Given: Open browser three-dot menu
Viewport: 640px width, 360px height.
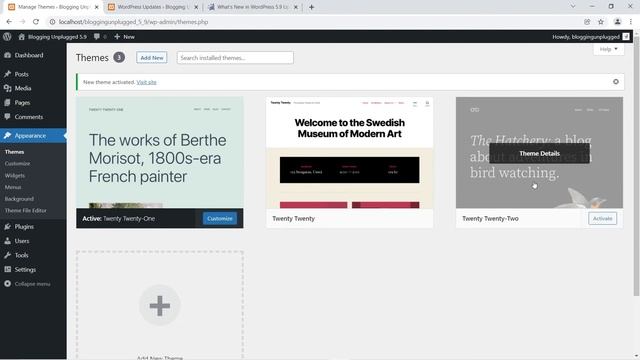Looking at the screenshot, I should click(x=631, y=22).
